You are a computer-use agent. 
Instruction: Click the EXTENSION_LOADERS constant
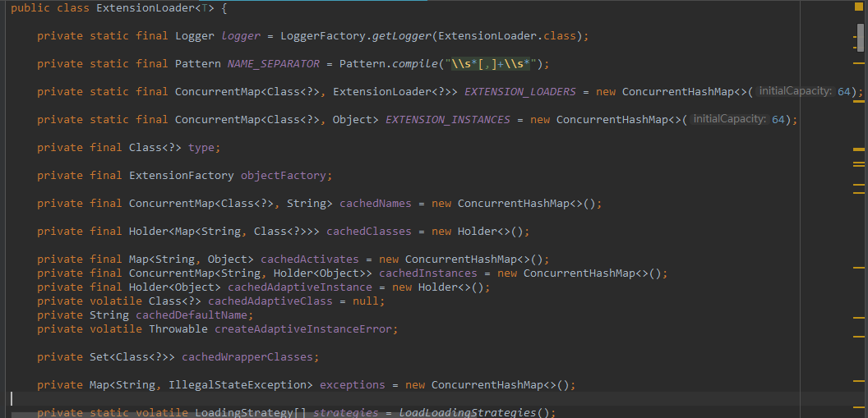pos(520,92)
